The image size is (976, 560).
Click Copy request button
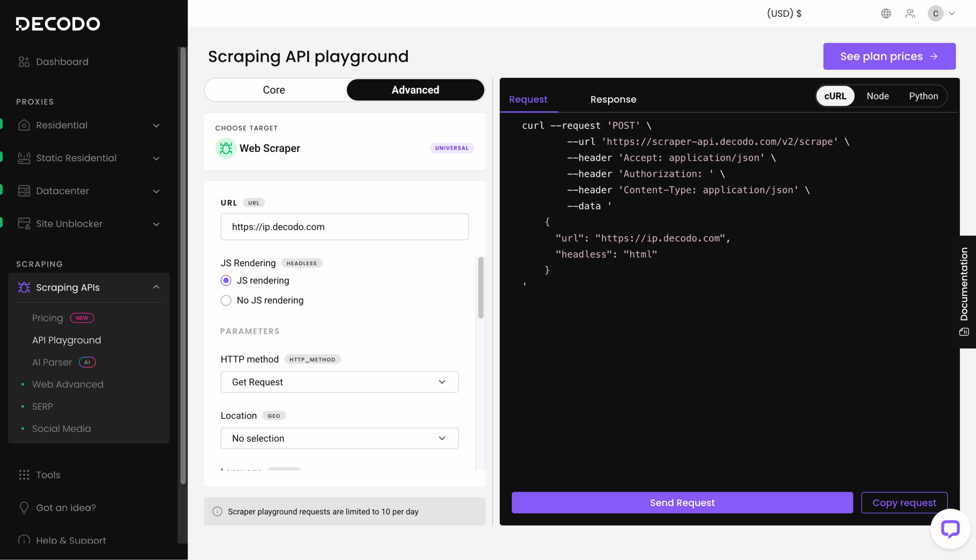click(x=904, y=503)
